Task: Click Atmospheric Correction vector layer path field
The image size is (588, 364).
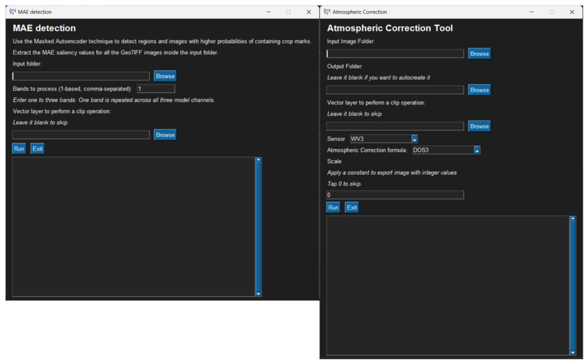Action: tap(395, 126)
